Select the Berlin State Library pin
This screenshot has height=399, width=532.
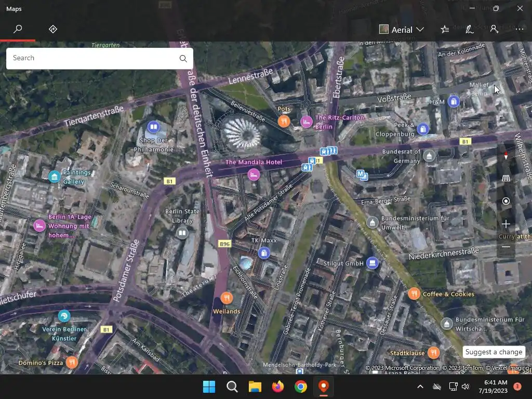point(182,233)
